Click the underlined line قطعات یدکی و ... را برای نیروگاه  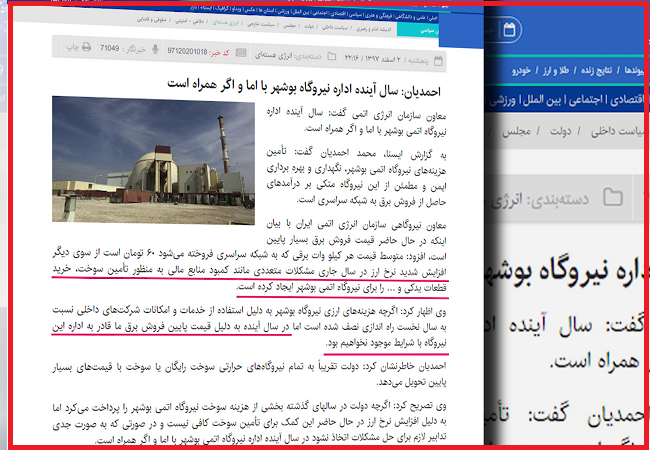click(342, 288)
